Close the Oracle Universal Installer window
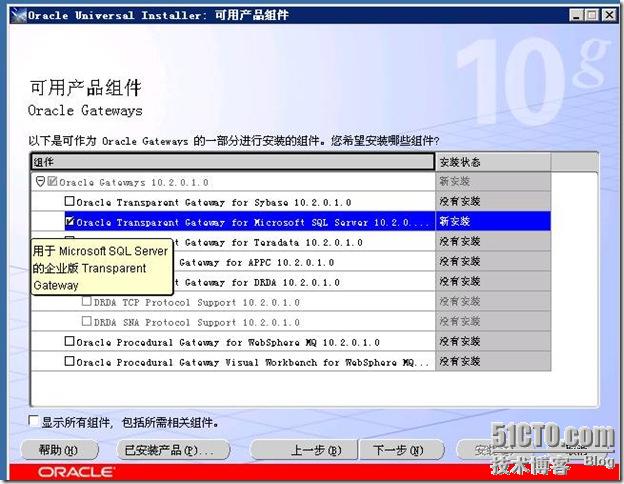The width and height of the screenshot is (624, 484). [x=609, y=16]
